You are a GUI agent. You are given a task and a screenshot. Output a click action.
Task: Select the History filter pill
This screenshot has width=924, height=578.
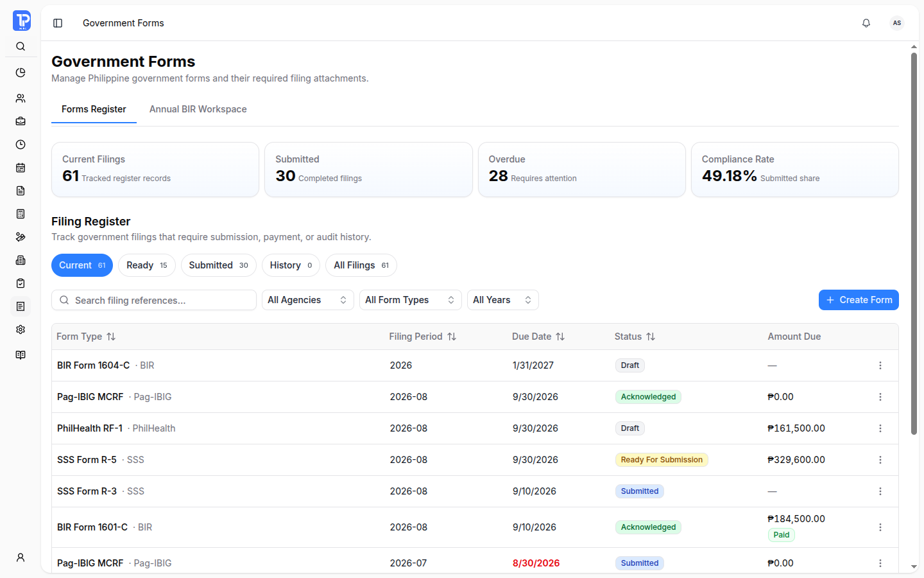(x=291, y=265)
